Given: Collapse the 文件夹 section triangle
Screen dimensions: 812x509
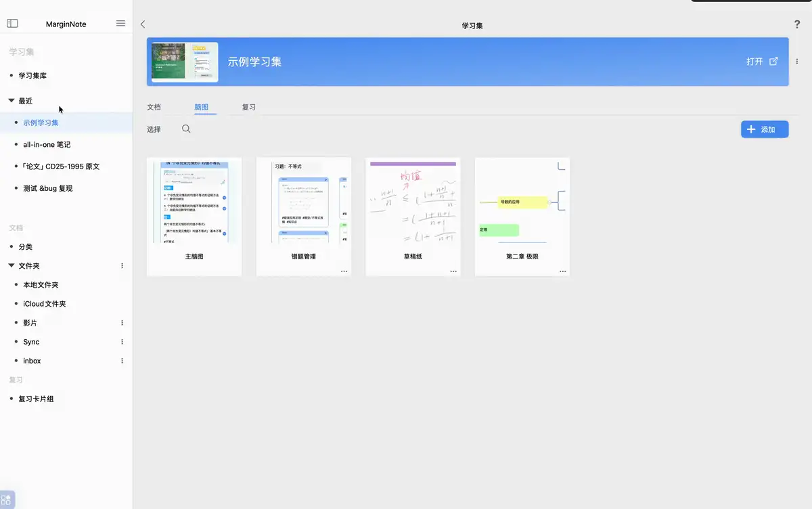Looking at the screenshot, I should (12, 265).
